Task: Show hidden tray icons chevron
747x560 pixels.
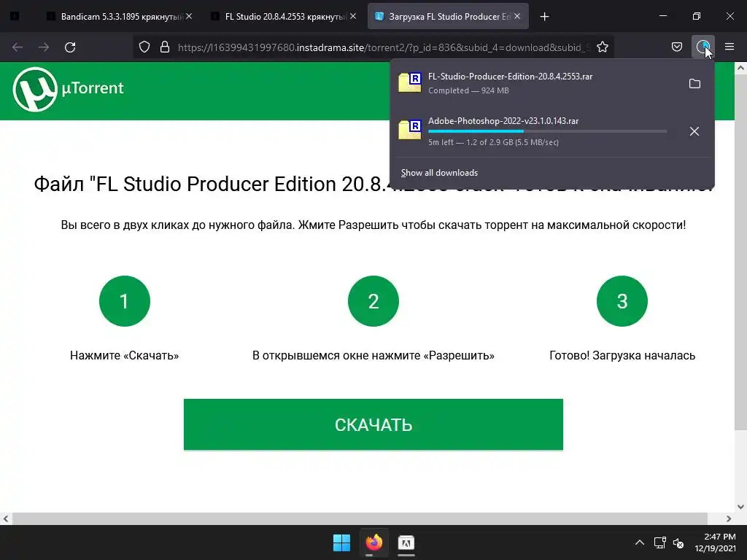Action: pos(640,542)
